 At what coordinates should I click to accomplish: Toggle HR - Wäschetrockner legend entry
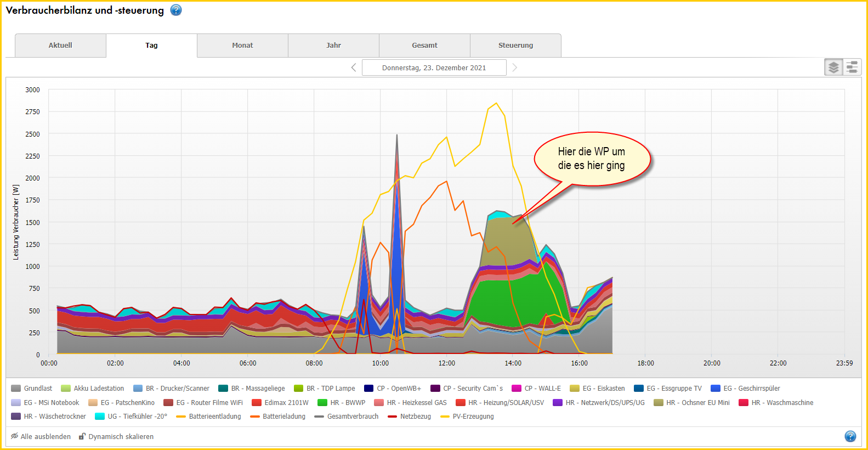point(49,417)
